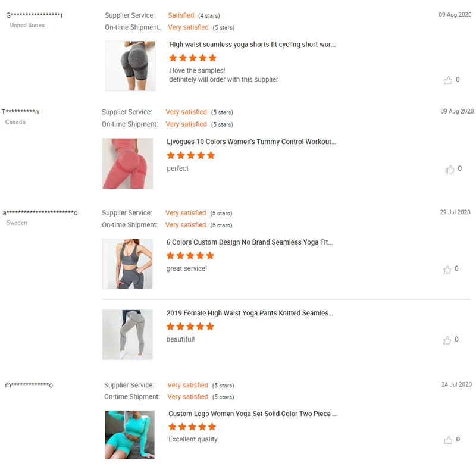Like the 'I love the samples!' review

[448, 80]
